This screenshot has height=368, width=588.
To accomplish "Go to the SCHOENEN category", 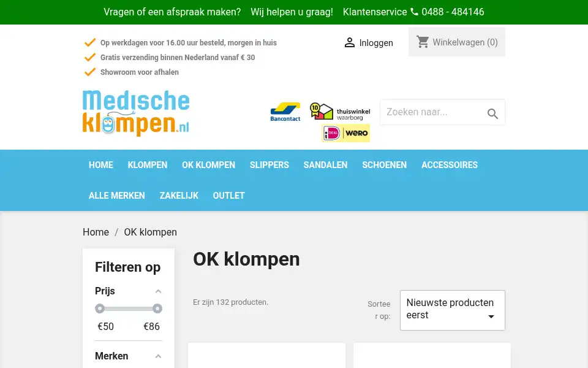I will tap(385, 165).
